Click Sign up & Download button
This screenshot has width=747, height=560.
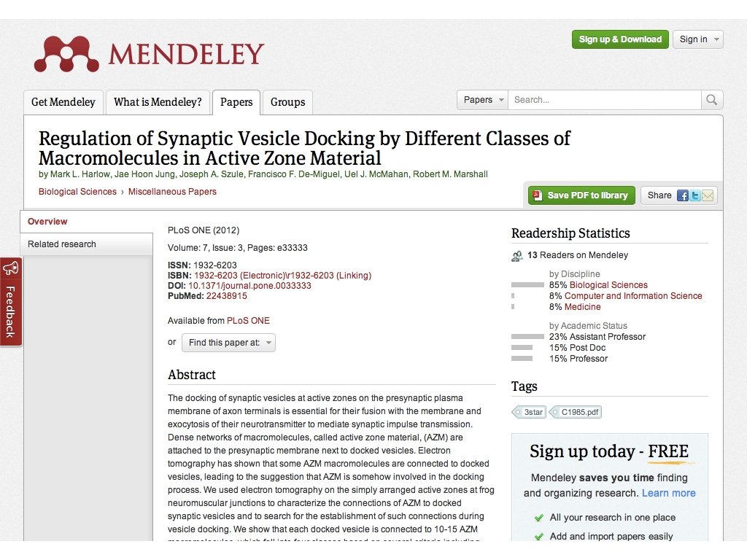(x=620, y=39)
